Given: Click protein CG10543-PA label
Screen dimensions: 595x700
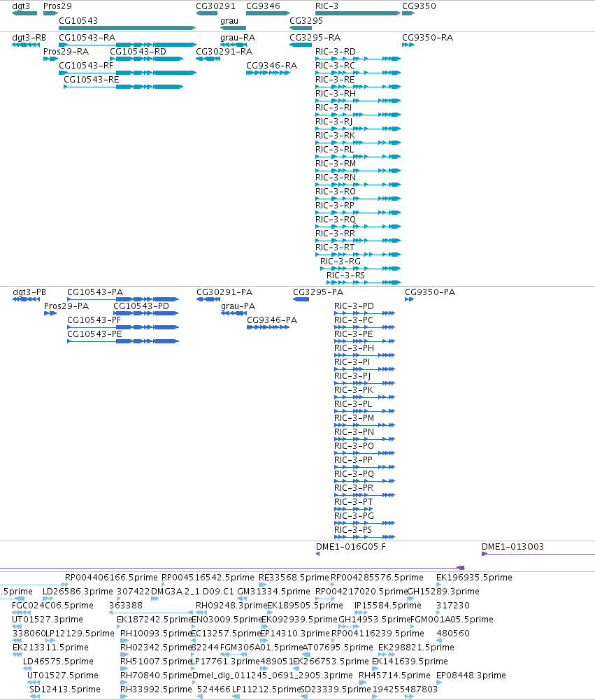Looking at the screenshot, I should 95,292.
